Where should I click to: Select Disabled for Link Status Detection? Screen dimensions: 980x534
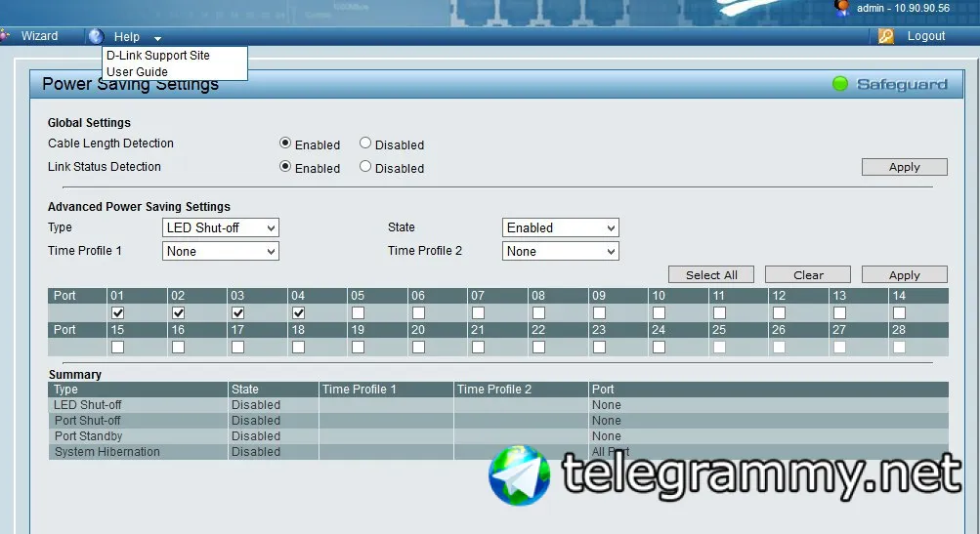[x=365, y=167]
